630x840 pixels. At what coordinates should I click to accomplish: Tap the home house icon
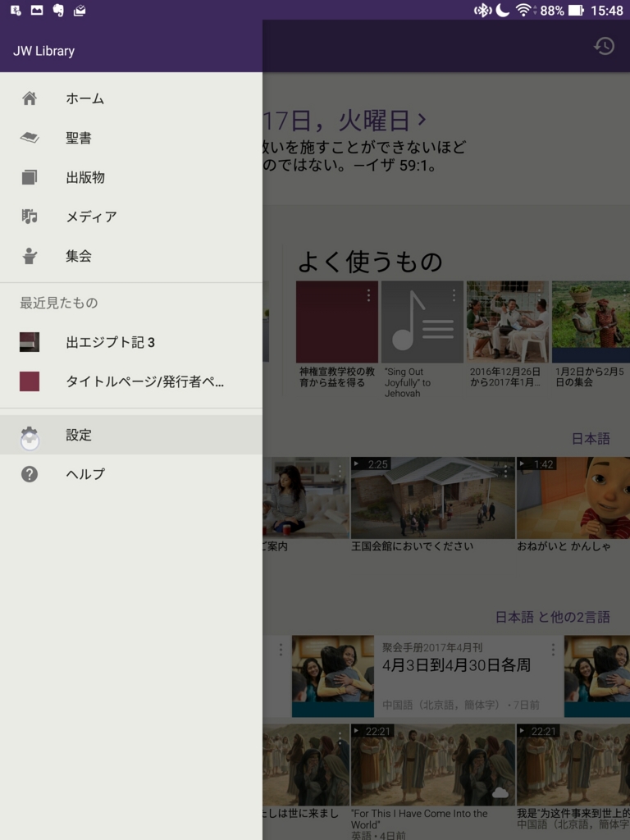[x=30, y=98]
